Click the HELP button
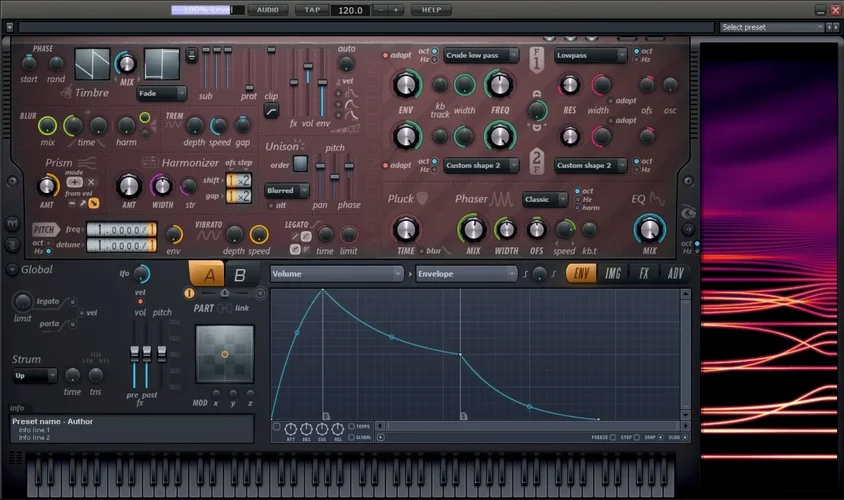Viewport: 844px width, 500px height. pyautogui.click(x=431, y=10)
